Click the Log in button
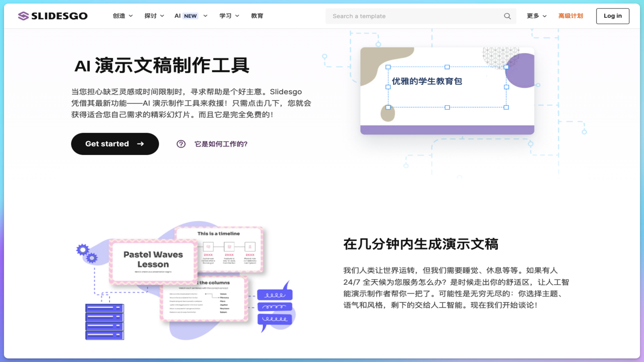Viewport: 644px width, 362px height. pos(613,16)
